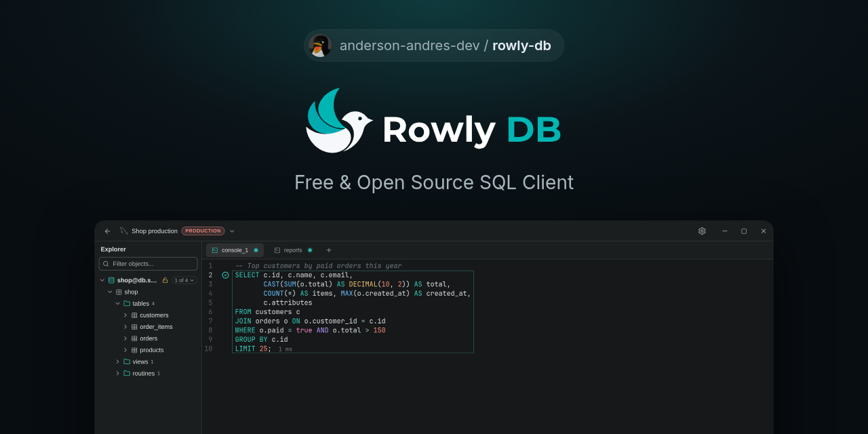This screenshot has width=868, height=434.
Task: Click the schema grid icon beside shop
Action: (119, 292)
